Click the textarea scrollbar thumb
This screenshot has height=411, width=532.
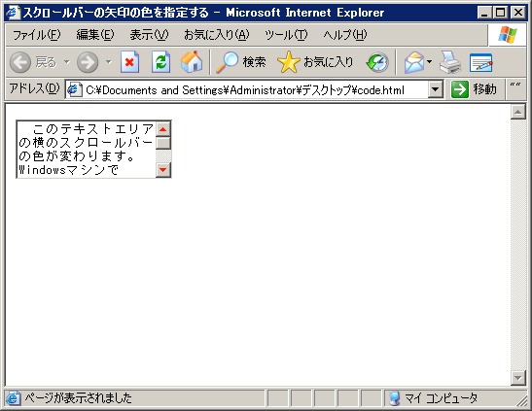(x=163, y=143)
